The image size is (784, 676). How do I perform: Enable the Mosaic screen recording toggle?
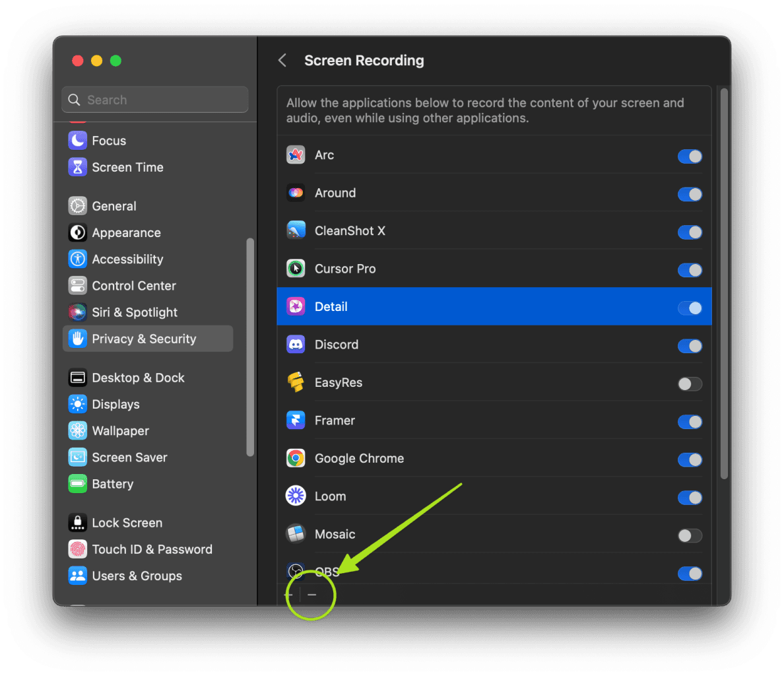pos(690,535)
